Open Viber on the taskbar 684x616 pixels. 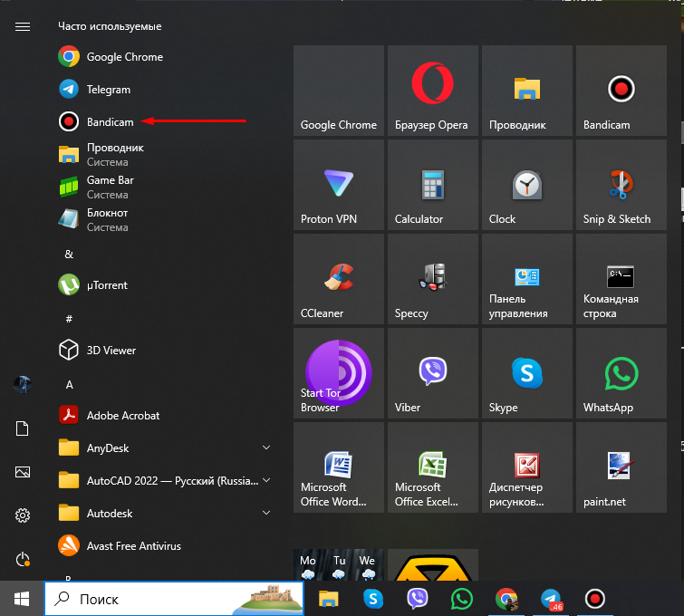coord(418,599)
